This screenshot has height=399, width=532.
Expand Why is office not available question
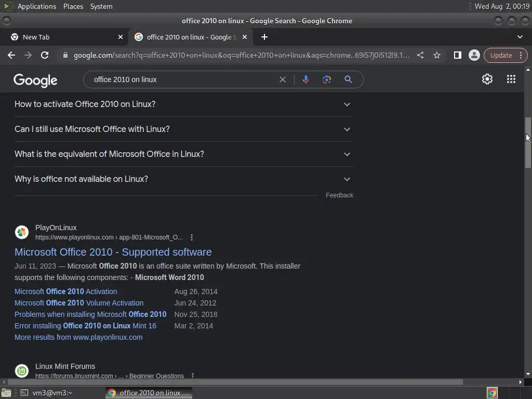click(183, 179)
